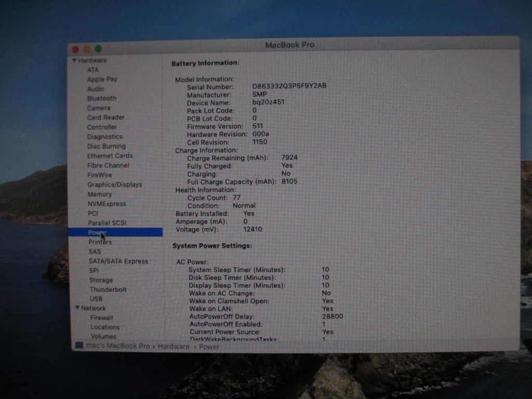Image resolution: width=532 pixels, height=399 pixels.
Task: Open the Parallel SCSI entry
Action: pos(107,223)
